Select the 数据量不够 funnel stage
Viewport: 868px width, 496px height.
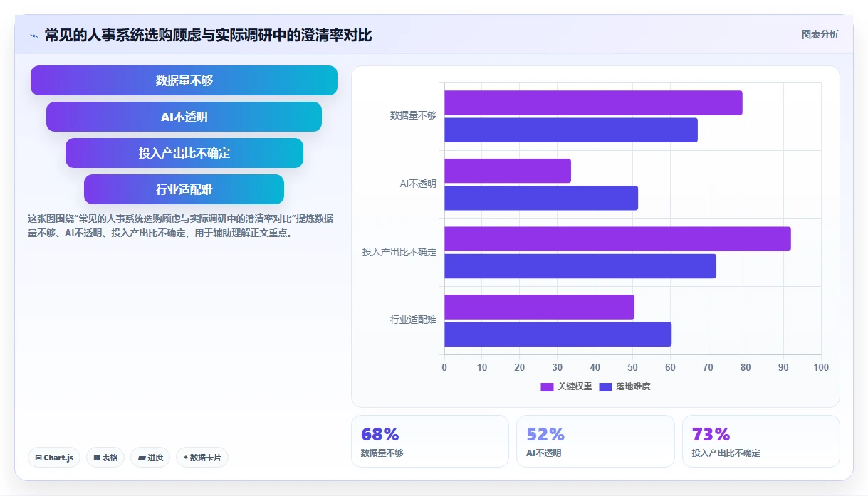point(184,80)
